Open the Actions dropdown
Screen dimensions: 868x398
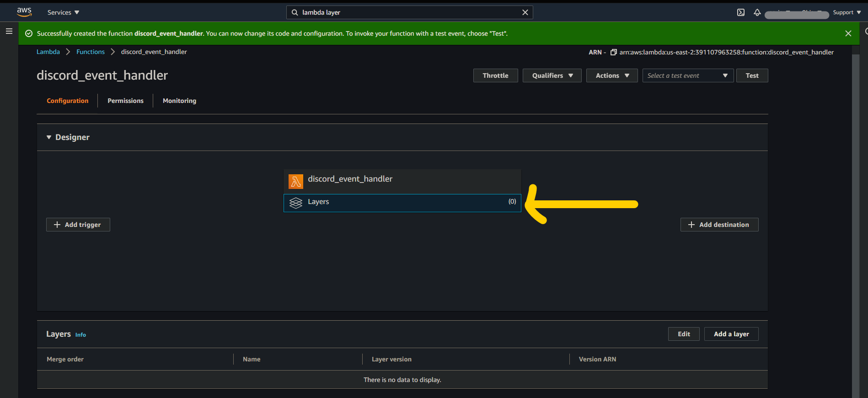(612, 75)
